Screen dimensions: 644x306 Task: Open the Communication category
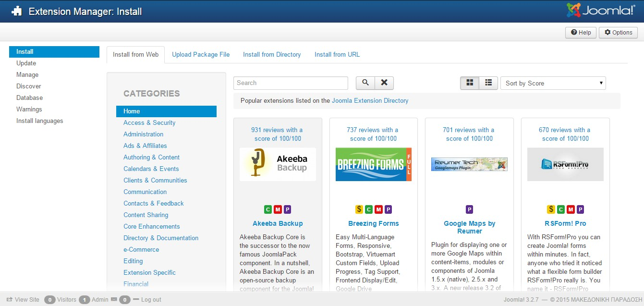145,192
